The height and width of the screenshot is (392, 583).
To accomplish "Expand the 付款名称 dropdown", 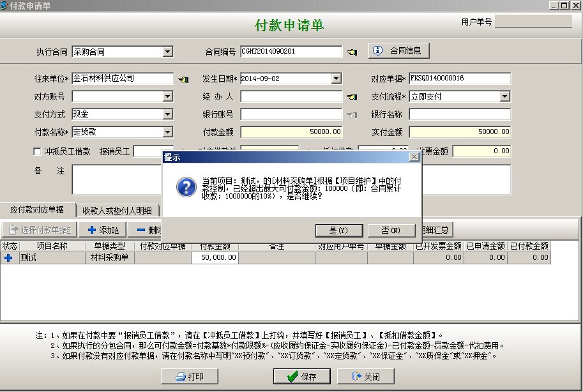I will (167, 133).
